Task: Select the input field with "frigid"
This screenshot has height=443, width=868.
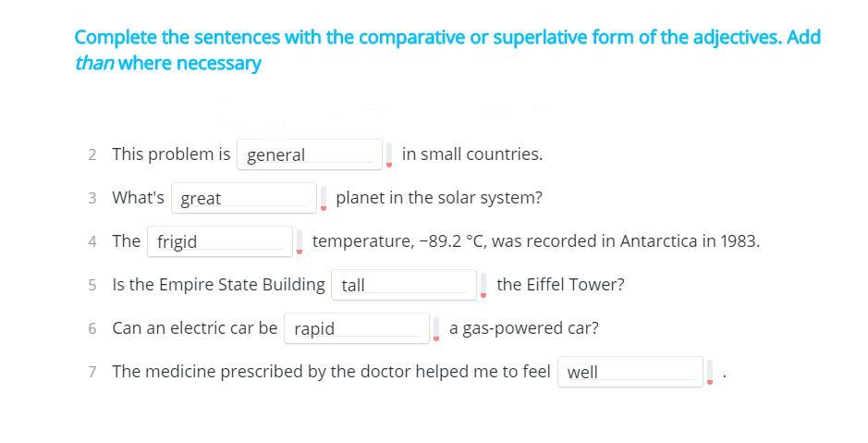Action: pos(220,241)
